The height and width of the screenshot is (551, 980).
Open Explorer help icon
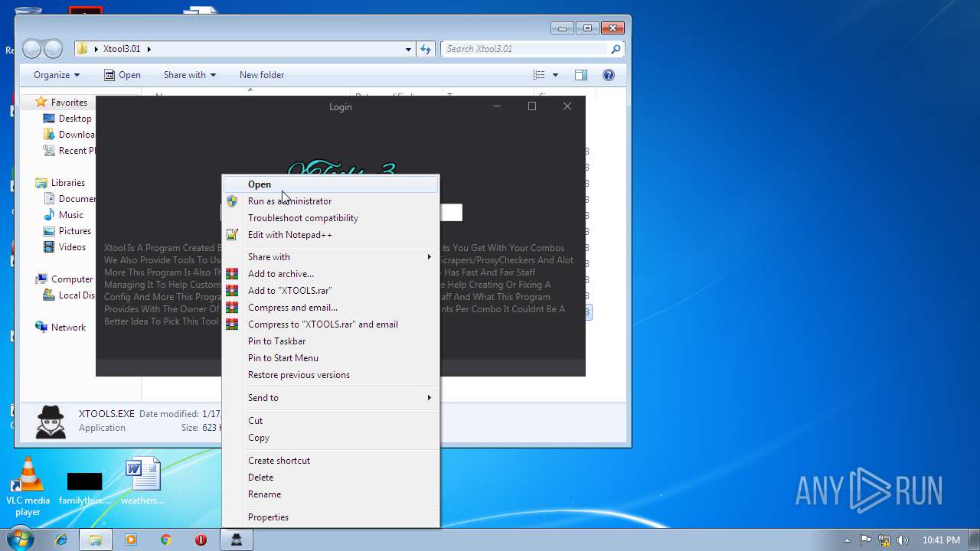pos(609,75)
